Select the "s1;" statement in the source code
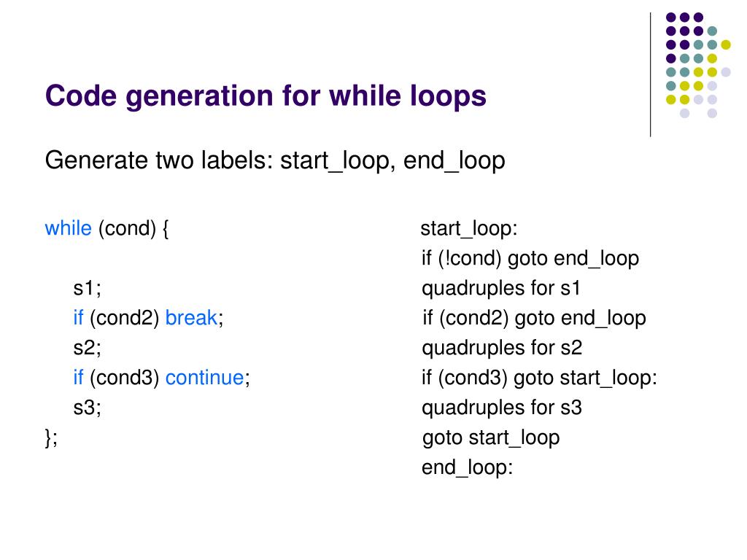747x560 pixels. click(87, 288)
